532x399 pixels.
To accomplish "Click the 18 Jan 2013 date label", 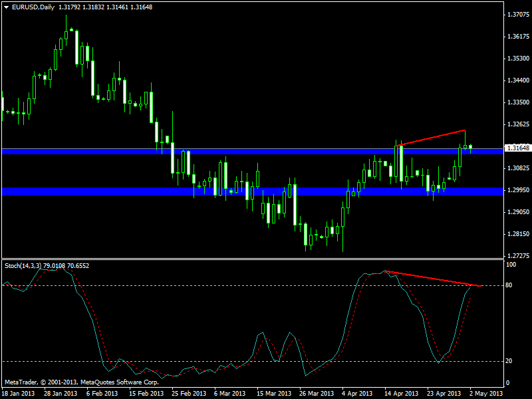I will [19, 394].
